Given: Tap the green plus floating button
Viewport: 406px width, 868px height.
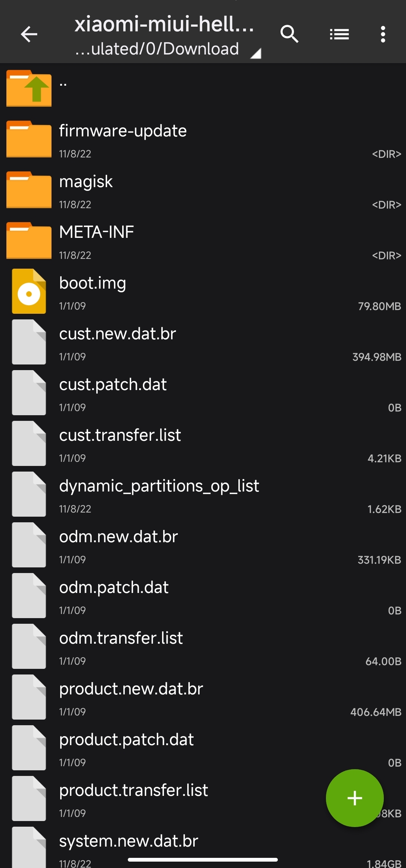Looking at the screenshot, I should coord(355,798).
